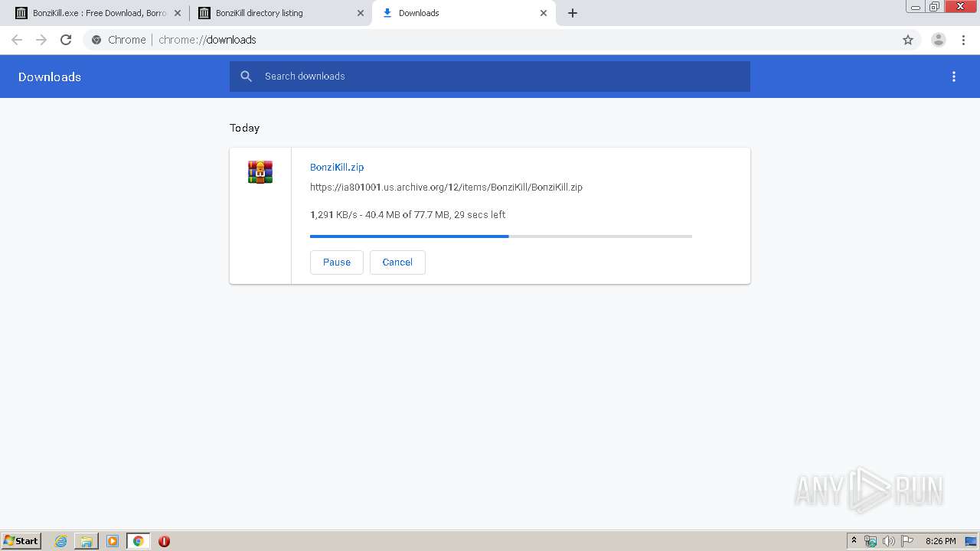The height and width of the screenshot is (551, 980).
Task: Click the archive.org BonziKill.zip source URL
Action: pos(446,187)
